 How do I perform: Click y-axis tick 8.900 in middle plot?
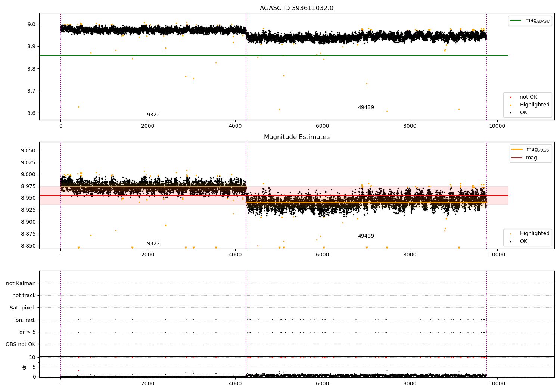(28, 222)
